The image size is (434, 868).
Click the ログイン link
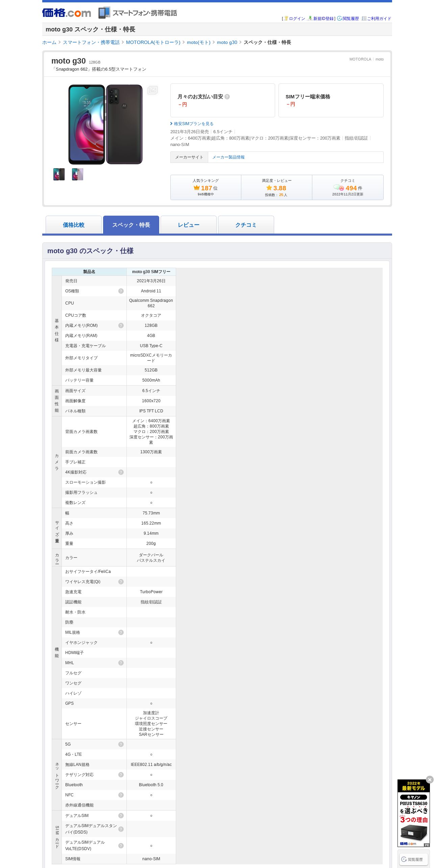[x=297, y=19]
